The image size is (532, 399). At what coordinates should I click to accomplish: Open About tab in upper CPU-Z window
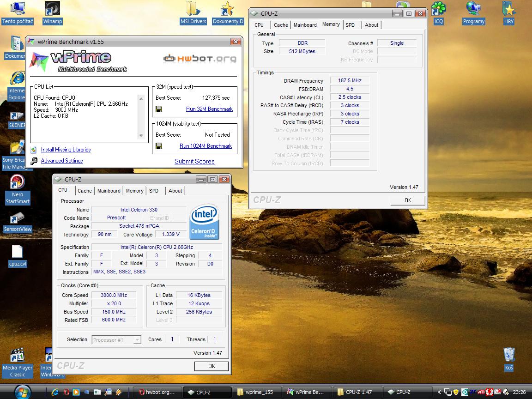[x=371, y=25]
